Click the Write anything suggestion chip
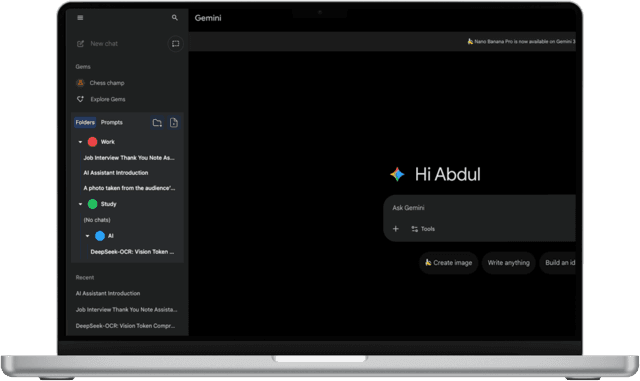This screenshot has height=381, width=640. pyautogui.click(x=509, y=263)
